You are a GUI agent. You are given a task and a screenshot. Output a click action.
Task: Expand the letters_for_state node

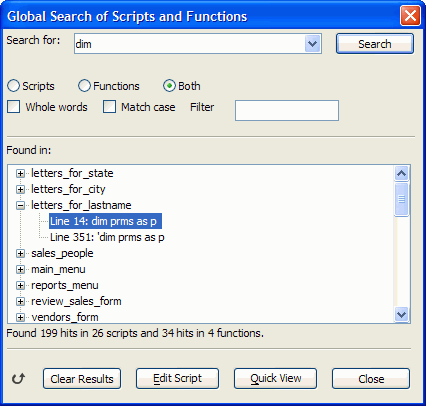pyautogui.click(x=20, y=173)
